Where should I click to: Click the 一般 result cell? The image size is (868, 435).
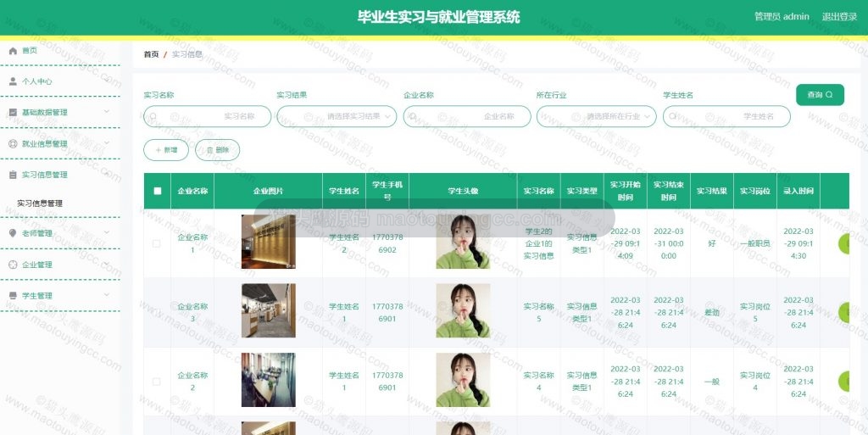[712, 382]
